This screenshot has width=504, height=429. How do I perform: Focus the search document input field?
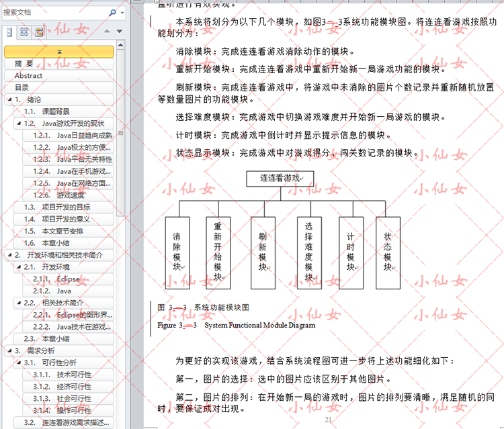tap(55, 13)
